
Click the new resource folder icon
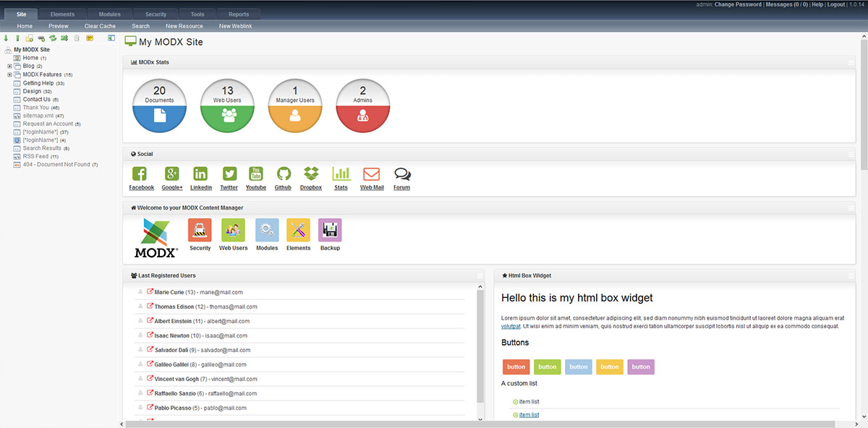pos(29,38)
